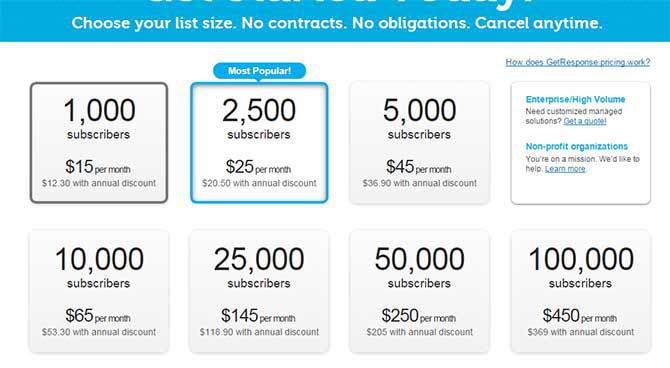Pick the 5,000 subscribers plan card
670x368 pixels.
pos(419,143)
